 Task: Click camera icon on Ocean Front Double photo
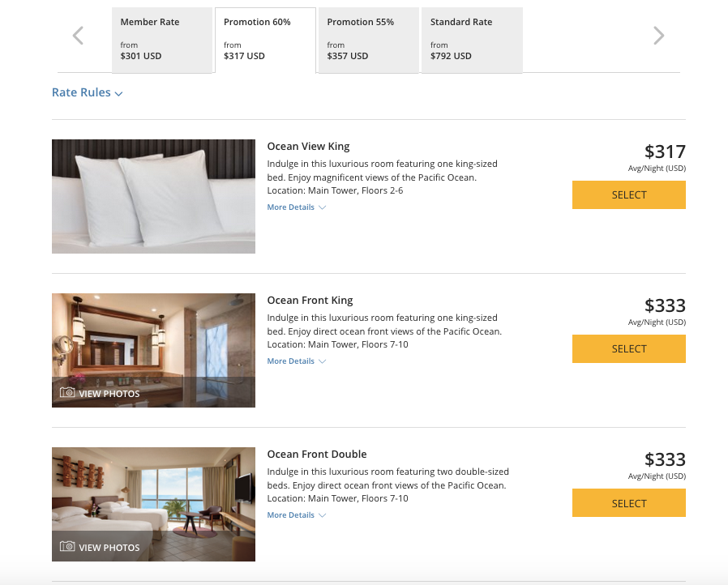(x=67, y=547)
